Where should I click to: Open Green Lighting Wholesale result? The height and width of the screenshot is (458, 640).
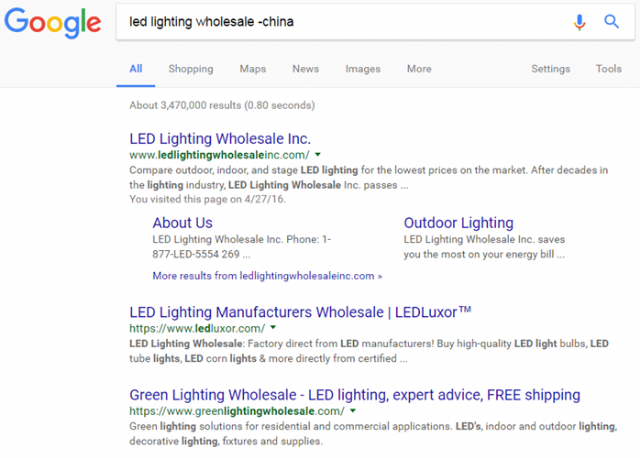click(x=355, y=395)
